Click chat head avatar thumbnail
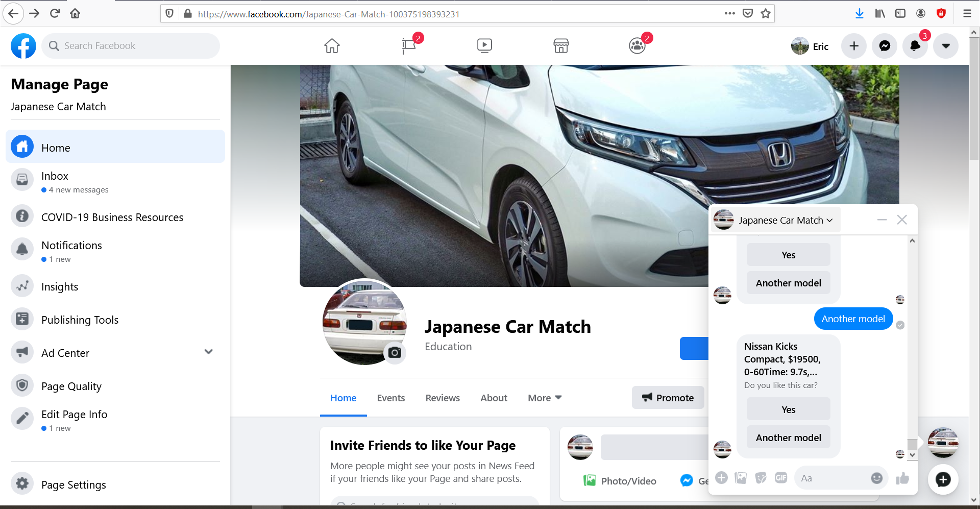 943,443
